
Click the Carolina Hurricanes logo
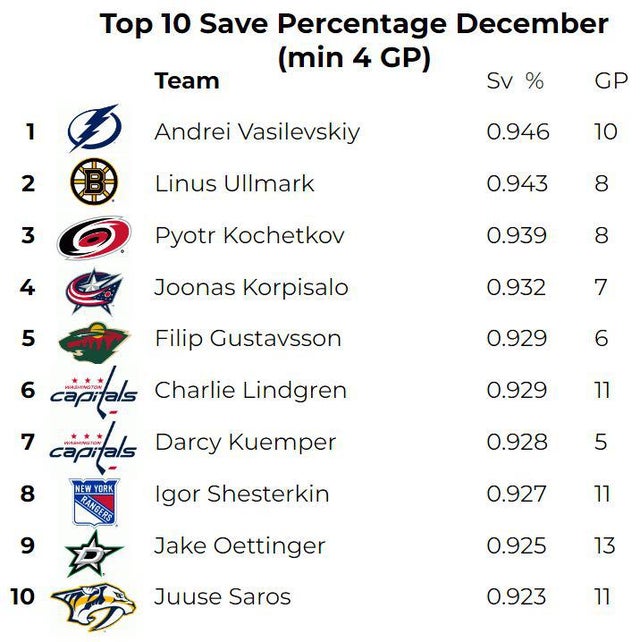(93, 237)
